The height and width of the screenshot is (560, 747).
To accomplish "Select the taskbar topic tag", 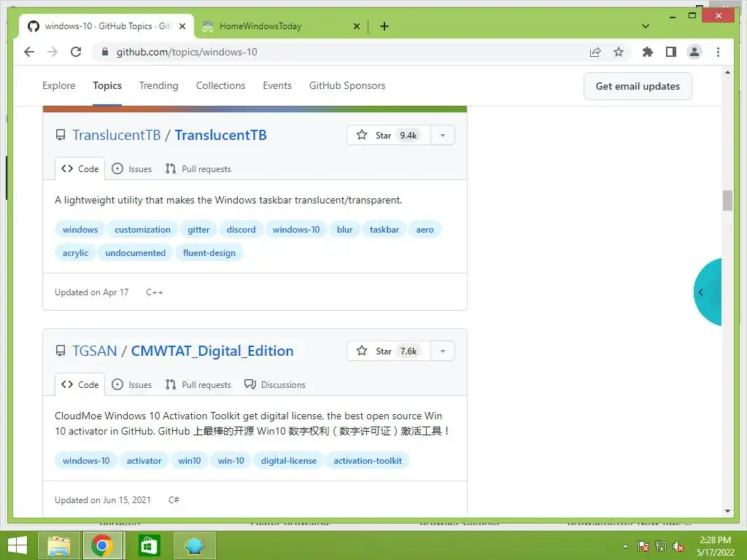I will click(384, 230).
